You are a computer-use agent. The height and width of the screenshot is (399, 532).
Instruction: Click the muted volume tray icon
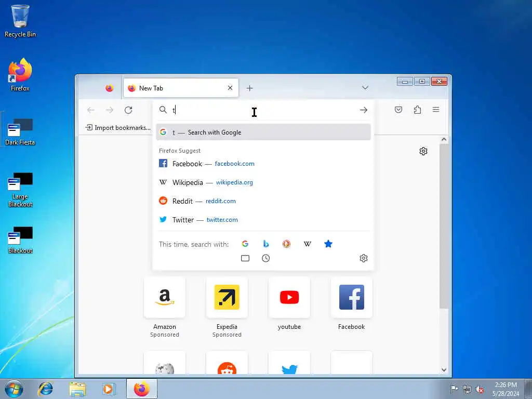480,389
